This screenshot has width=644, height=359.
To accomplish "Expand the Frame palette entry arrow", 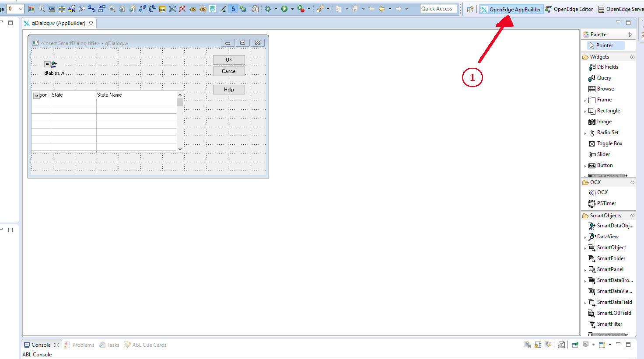I will tap(585, 101).
